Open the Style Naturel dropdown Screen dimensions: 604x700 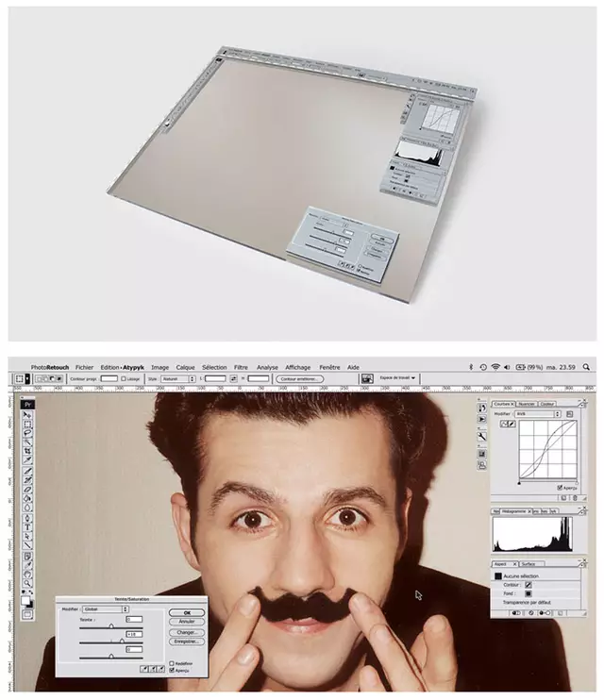178,378
